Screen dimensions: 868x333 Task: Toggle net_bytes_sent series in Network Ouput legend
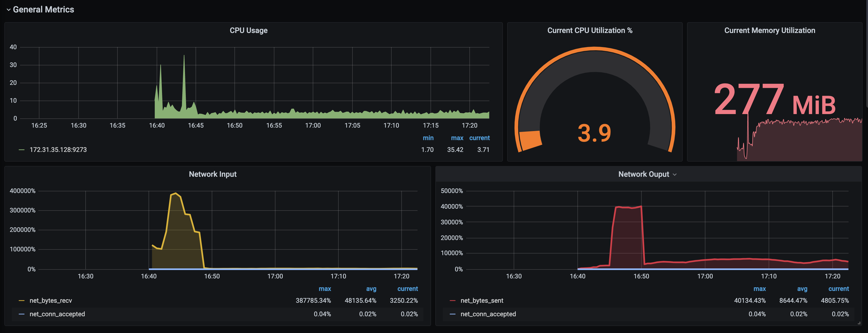tap(482, 300)
